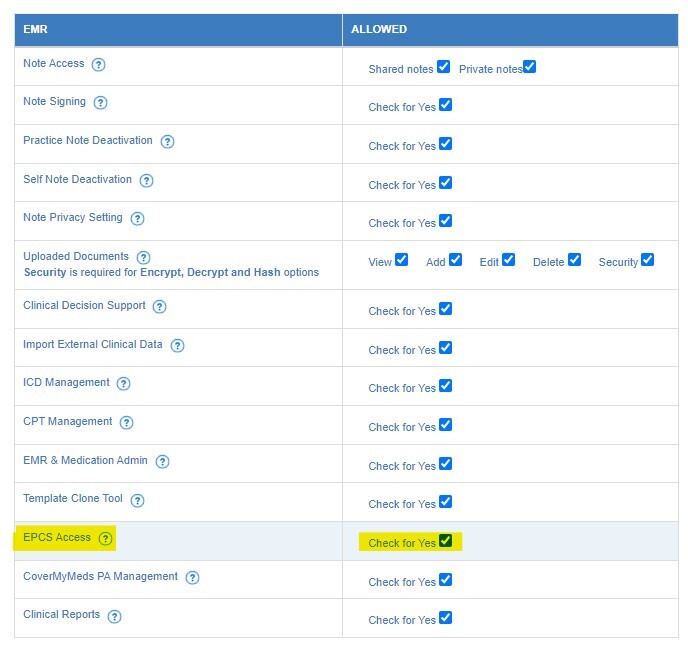Click the Clinical Decision Support help icon

(x=159, y=307)
